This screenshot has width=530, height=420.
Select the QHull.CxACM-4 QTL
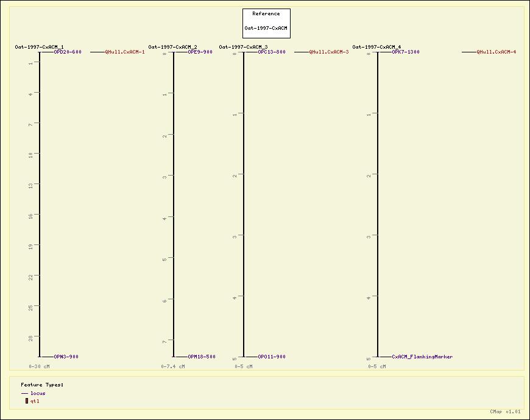[x=496, y=52]
